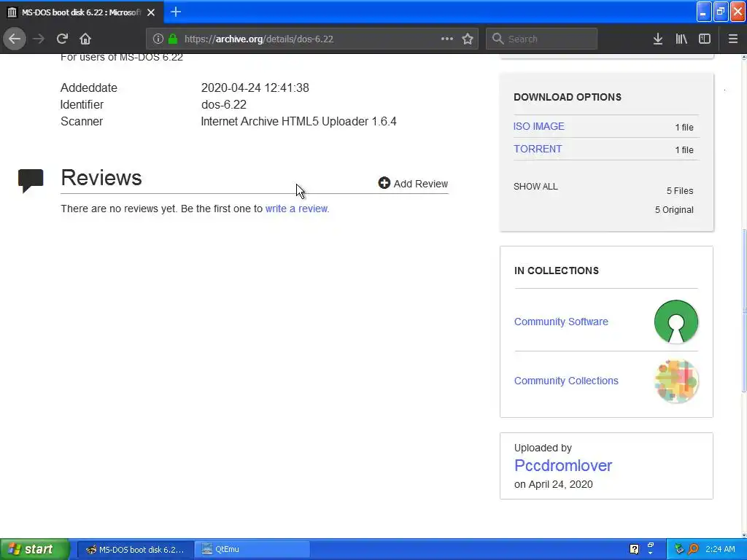Open a new browser tab
Image resolution: width=747 pixels, height=560 pixels.
[176, 12]
